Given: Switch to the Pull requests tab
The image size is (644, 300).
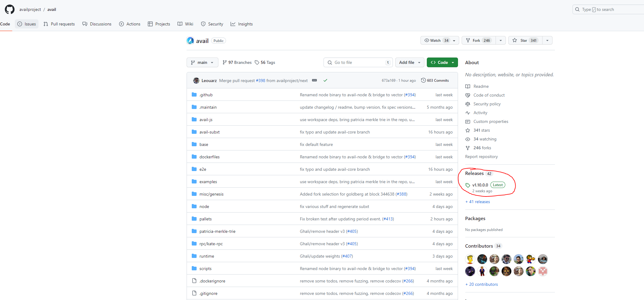Looking at the screenshot, I should [x=59, y=24].
